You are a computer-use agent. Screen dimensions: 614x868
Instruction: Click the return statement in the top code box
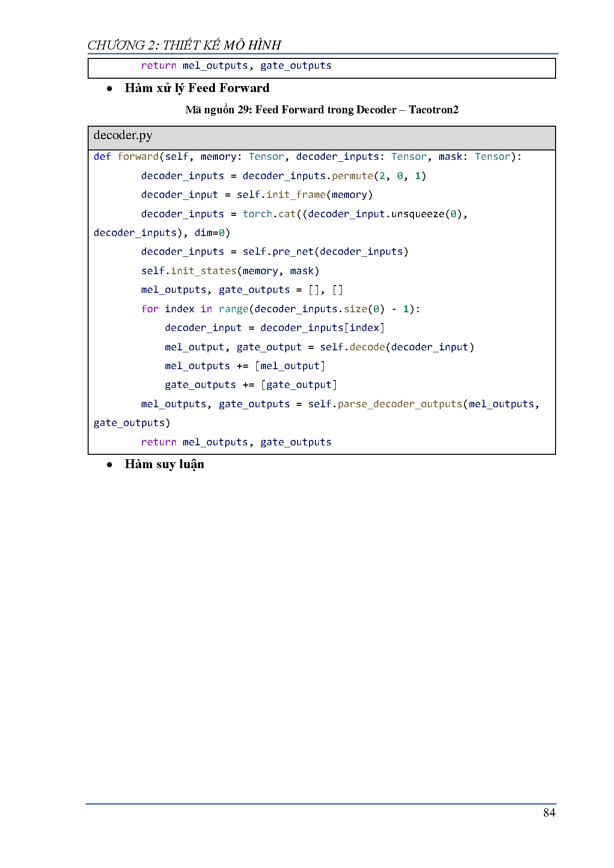coord(236,66)
